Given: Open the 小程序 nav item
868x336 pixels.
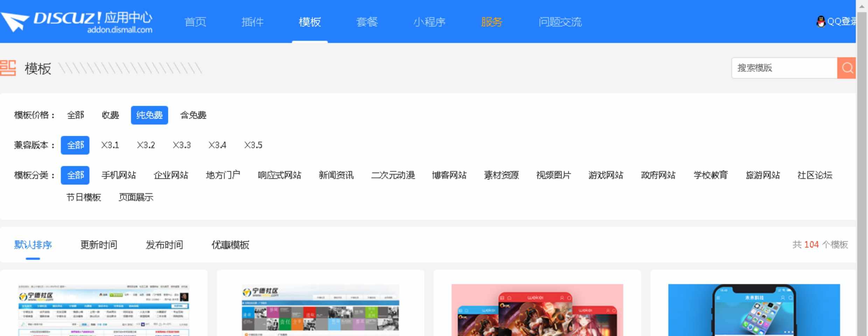Looking at the screenshot, I should tap(429, 22).
